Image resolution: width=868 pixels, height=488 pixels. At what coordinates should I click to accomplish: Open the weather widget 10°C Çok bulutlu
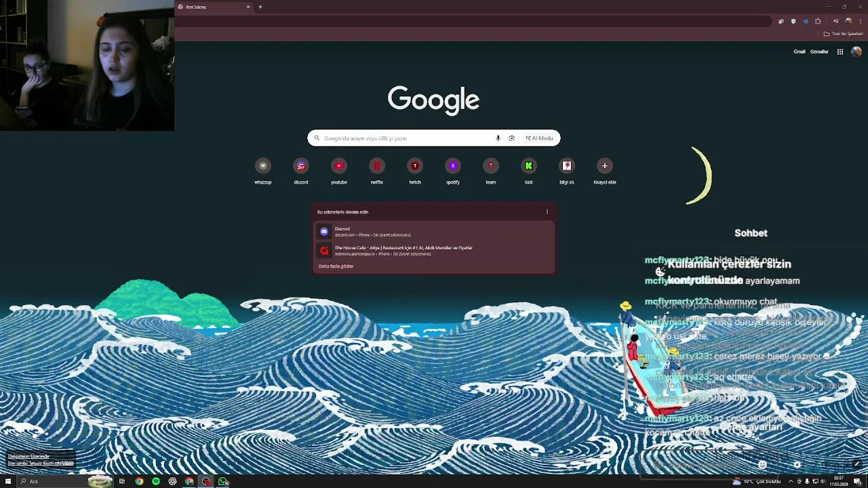[757, 481]
